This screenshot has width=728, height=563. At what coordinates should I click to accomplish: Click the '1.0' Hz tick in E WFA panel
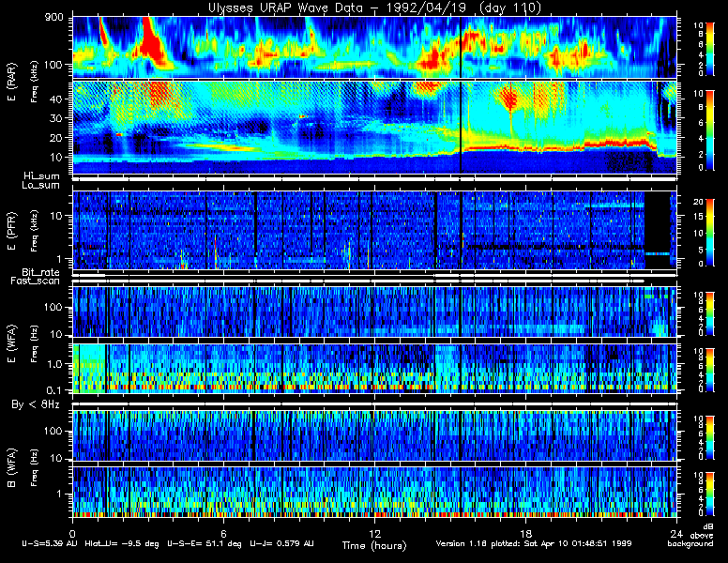click(x=54, y=365)
